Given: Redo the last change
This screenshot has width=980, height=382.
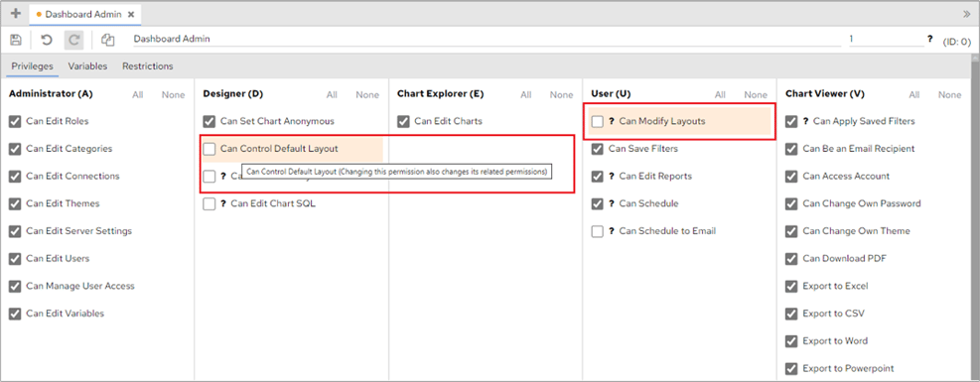Looking at the screenshot, I should point(73,40).
